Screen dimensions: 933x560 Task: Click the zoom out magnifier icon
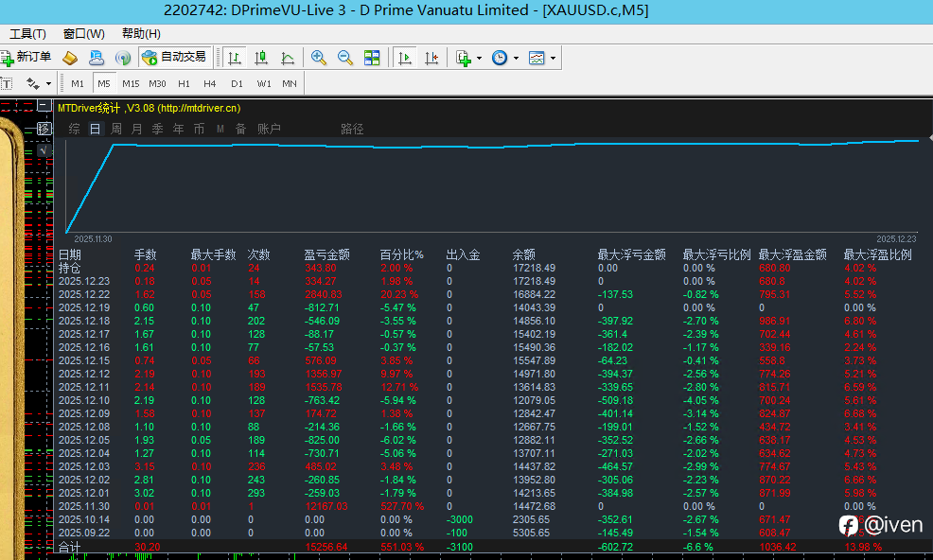pyautogui.click(x=345, y=58)
